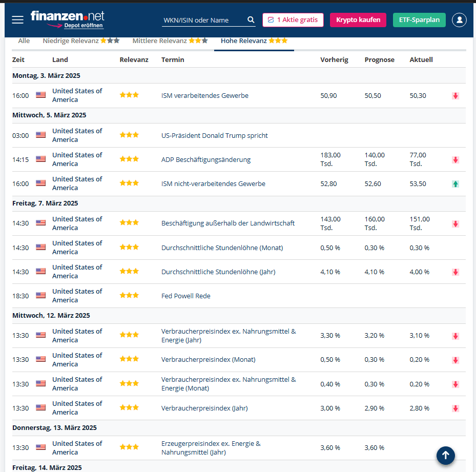Open Verbraucherpreisindex (Monat) event

click(209, 360)
